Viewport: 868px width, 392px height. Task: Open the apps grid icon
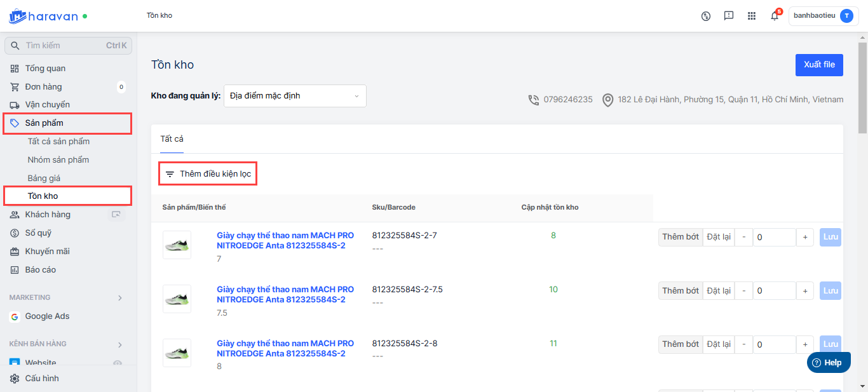(x=752, y=16)
